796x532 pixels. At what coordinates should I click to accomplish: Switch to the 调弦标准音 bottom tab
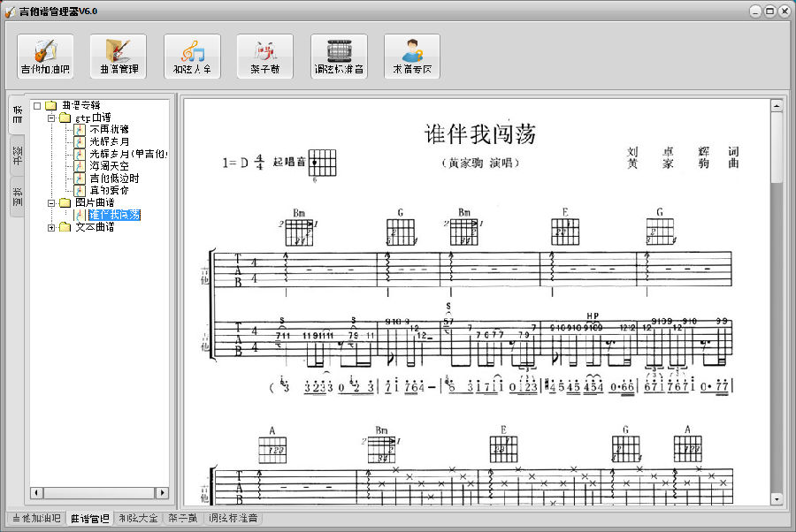pyautogui.click(x=233, y=518)
